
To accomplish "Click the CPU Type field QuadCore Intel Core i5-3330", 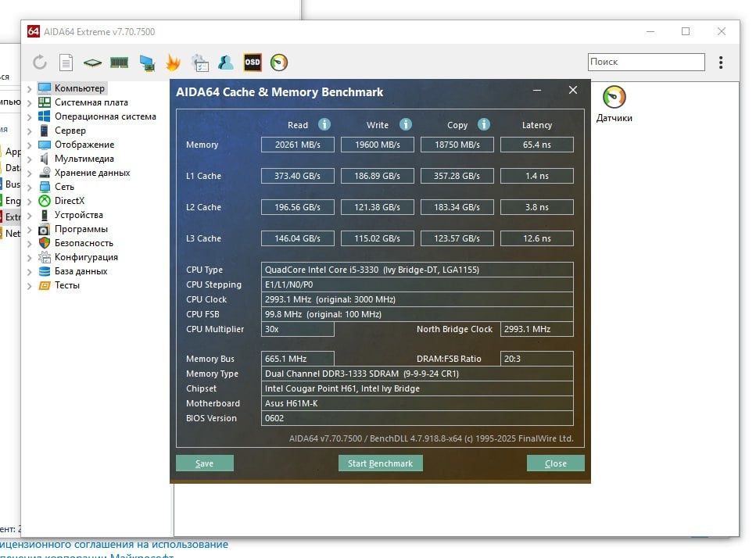I will pos(417,270).
